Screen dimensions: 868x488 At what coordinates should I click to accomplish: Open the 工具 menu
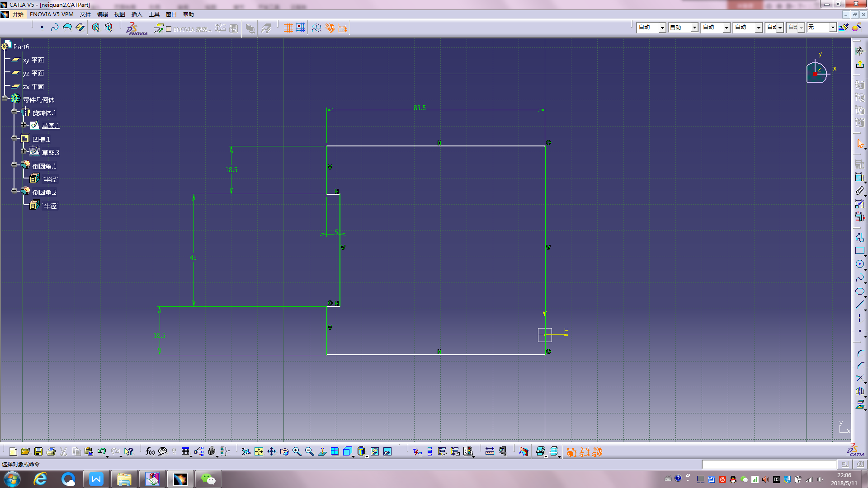pyautogui.click(x=154, y=14)
